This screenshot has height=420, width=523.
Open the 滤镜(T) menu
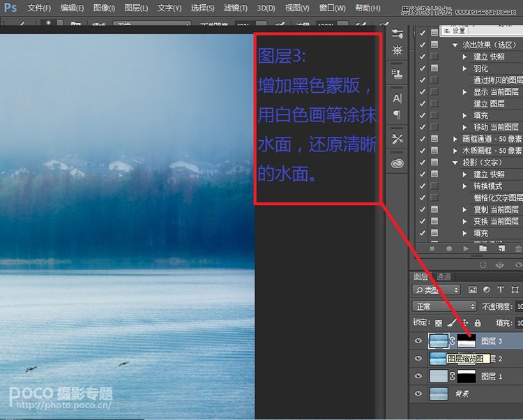pyautogui.click(x=236, y=8)
